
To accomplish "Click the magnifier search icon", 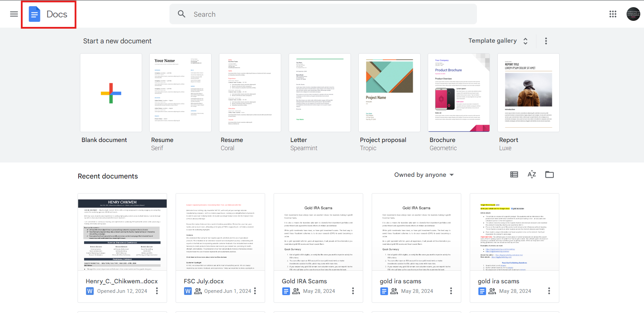I will [x=182, y=14].
